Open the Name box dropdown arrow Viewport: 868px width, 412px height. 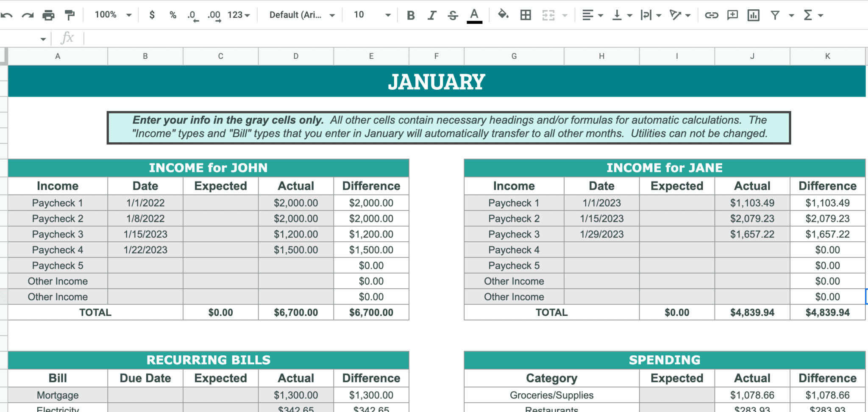click(43, 39)
